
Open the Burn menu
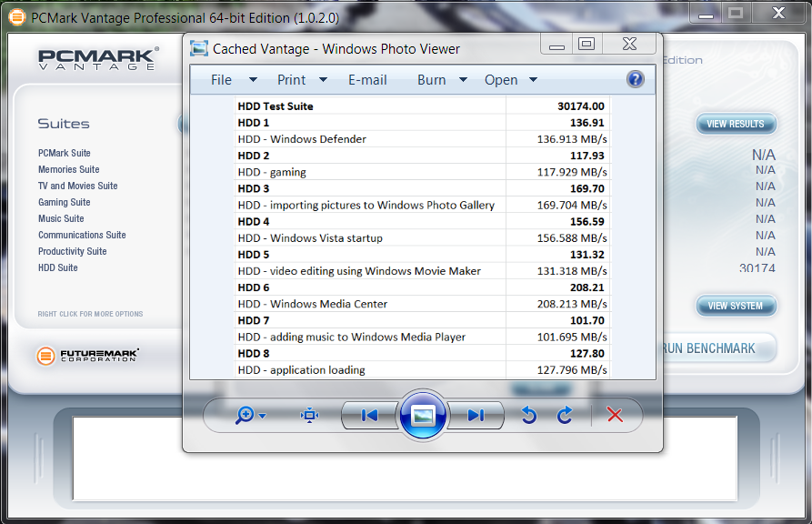coord(431,80)
